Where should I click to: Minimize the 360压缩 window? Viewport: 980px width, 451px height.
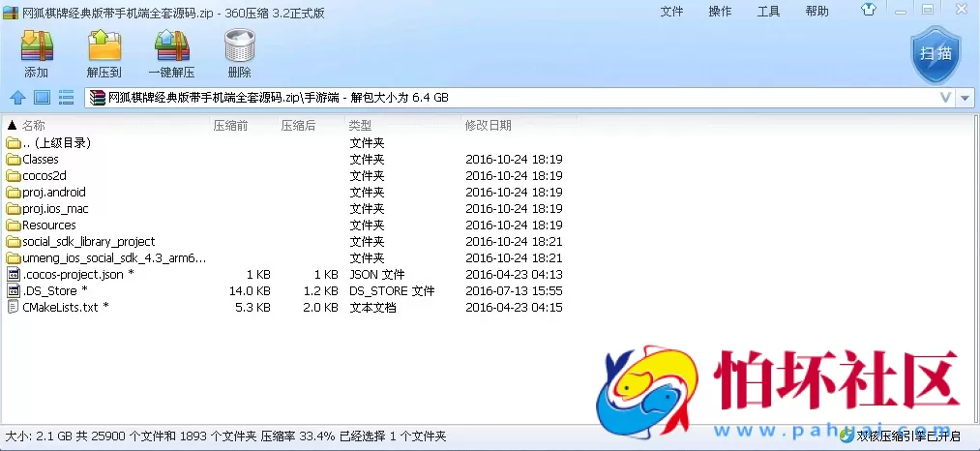[x=901, y=10]
